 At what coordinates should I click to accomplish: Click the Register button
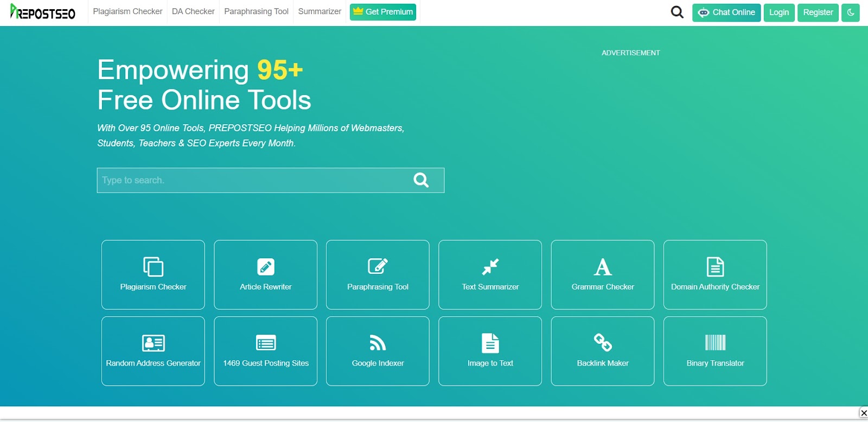818,12
